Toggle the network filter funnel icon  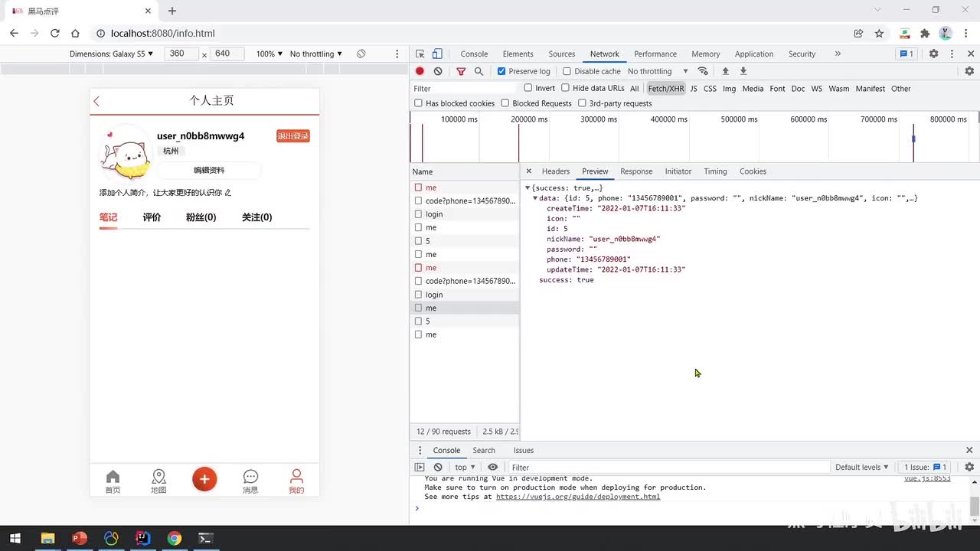coord(461,71)
